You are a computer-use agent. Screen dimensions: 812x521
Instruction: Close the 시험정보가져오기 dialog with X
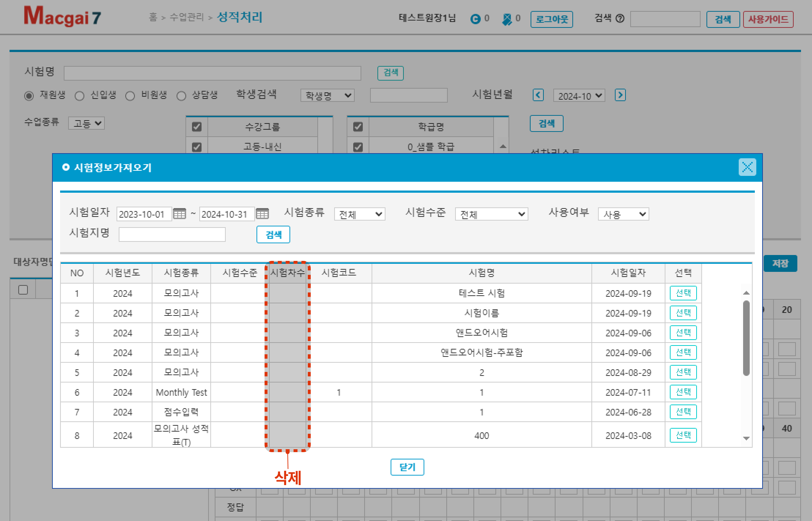click(747, 167)
